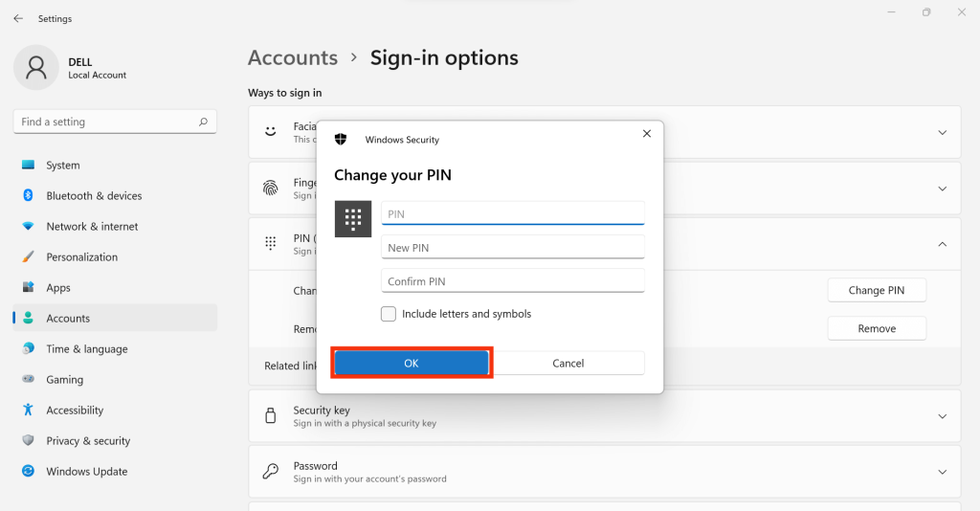Click the Accounts person icon
980x511 pixels.
tap(28, 318)
